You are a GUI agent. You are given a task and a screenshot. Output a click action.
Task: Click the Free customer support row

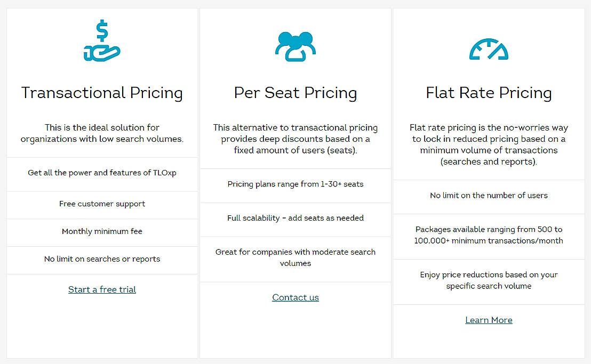point(102,204)
